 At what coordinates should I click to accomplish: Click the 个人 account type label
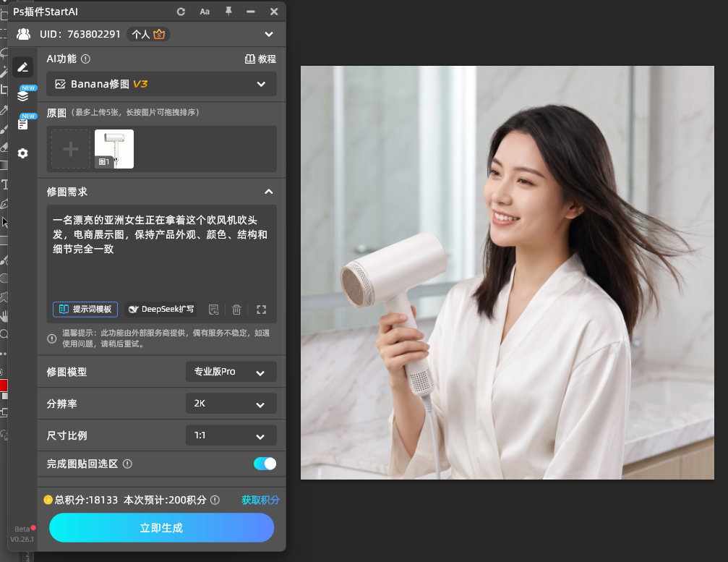point(141,35)
